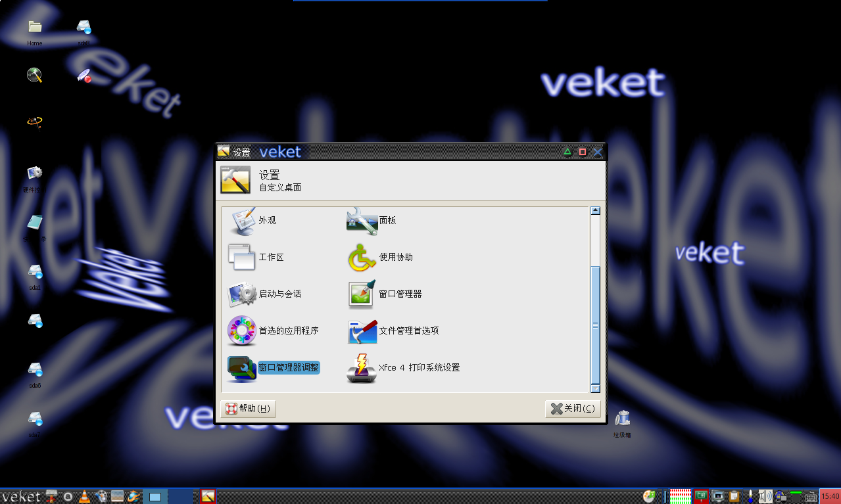The height and width of the screenshot is (504, 841).
Task: Select the 文件管理首选项 label text
Action: 409,331
